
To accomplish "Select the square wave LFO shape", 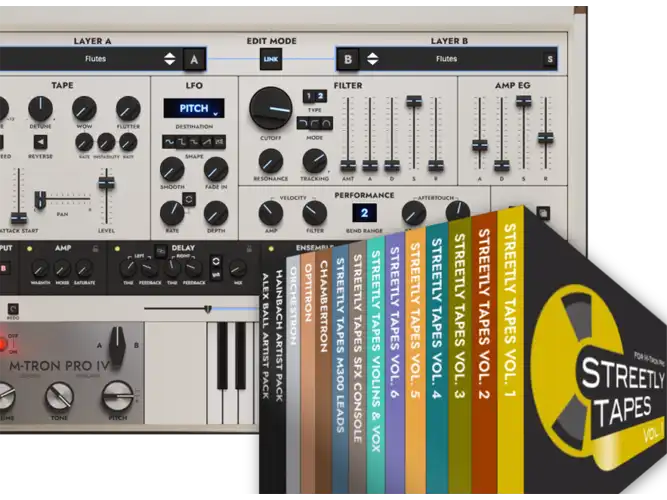I will click(182, 142).
